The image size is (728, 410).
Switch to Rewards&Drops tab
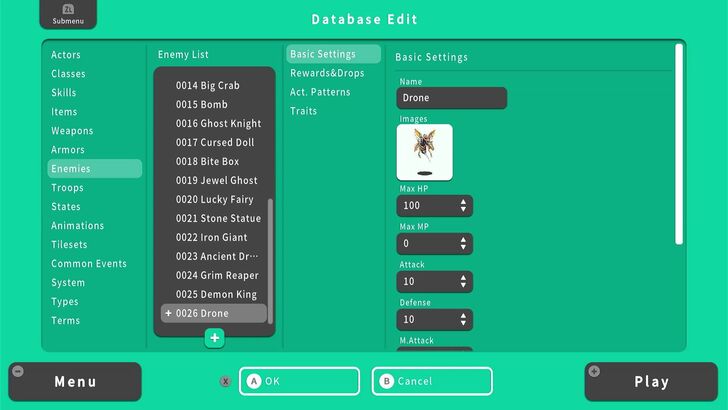click(x=327, y=73)
